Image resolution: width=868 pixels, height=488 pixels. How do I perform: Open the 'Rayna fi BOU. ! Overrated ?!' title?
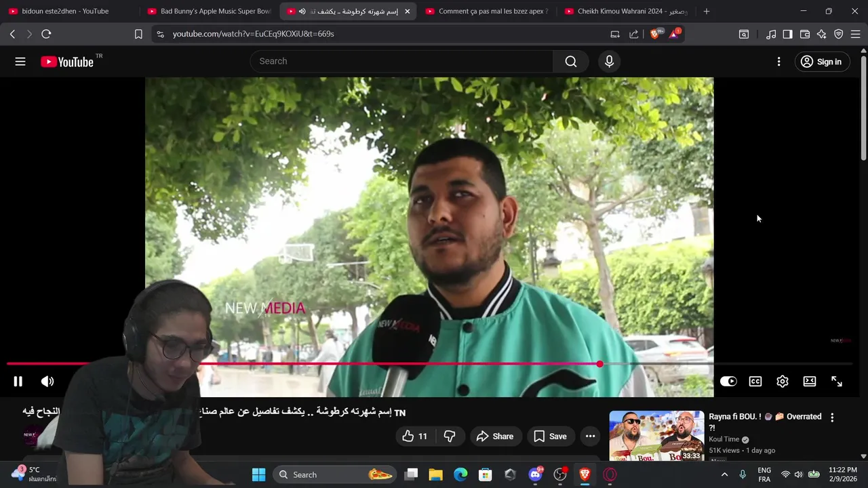point(765,422)
